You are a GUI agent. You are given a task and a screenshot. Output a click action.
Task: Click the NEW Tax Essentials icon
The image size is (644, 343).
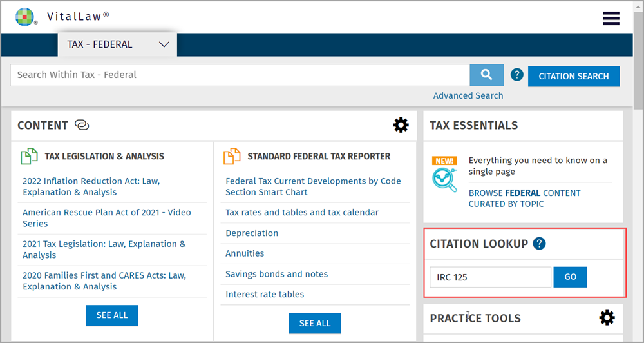tap(444, 174)
